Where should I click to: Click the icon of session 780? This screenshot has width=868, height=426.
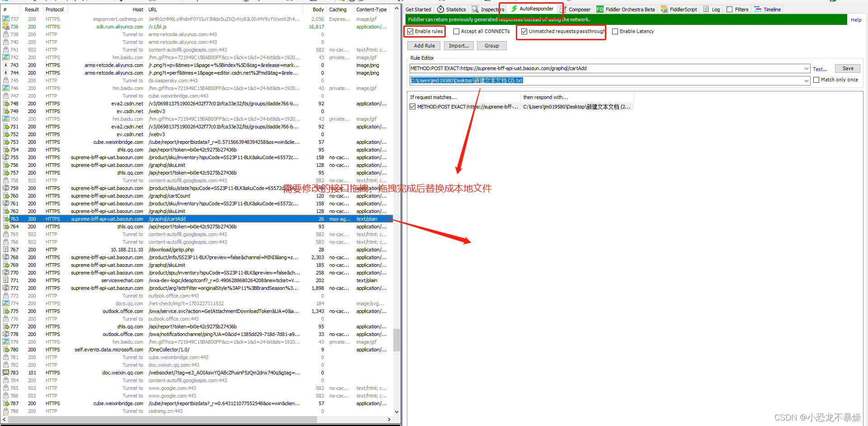pyautogui.click(x=6, y=350)
